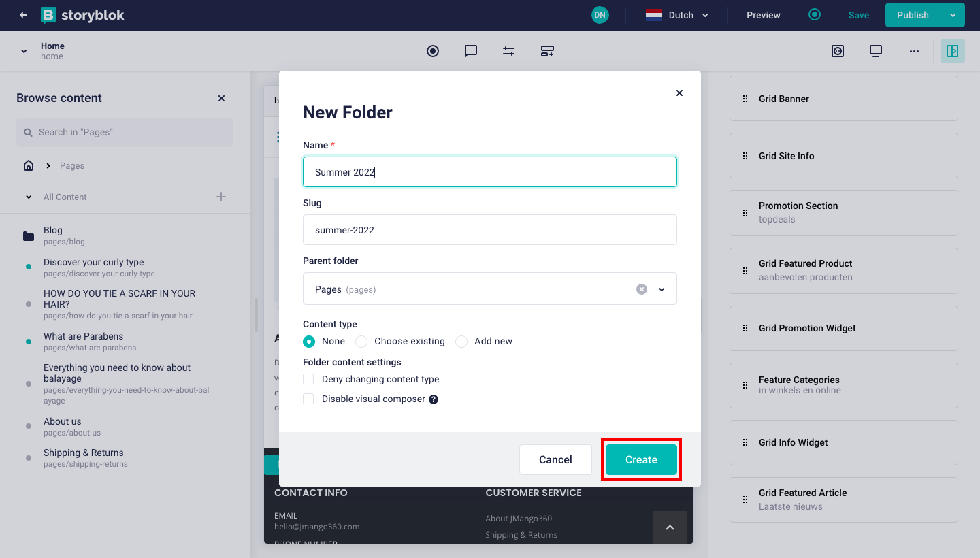Open the Publish button dropdown arrow
The image size is (980, 558).
coord(952,15)
